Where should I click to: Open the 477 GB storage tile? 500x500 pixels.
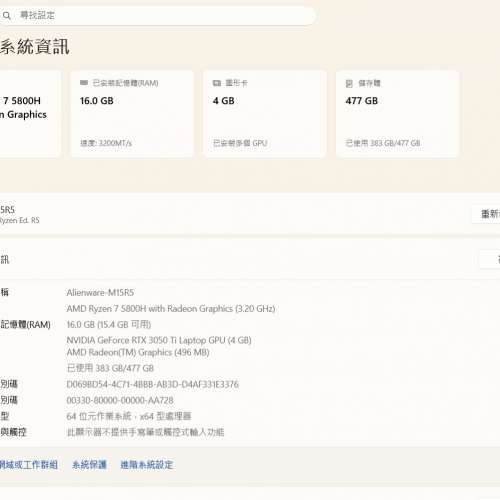coord(397,114)
